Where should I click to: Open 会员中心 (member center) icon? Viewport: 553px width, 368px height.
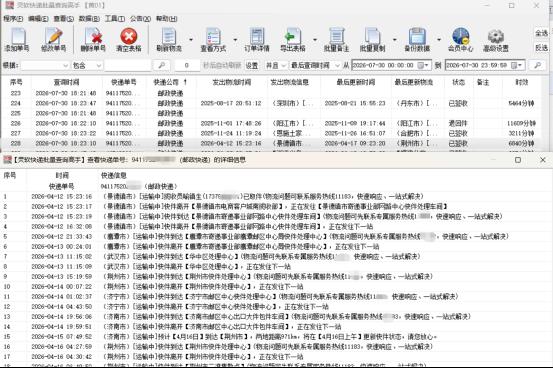[x=460, y=40]
